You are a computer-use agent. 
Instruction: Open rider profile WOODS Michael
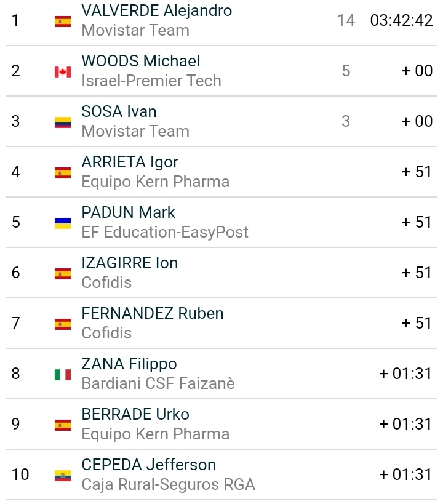pyautogui.click(x=140, y=62)
